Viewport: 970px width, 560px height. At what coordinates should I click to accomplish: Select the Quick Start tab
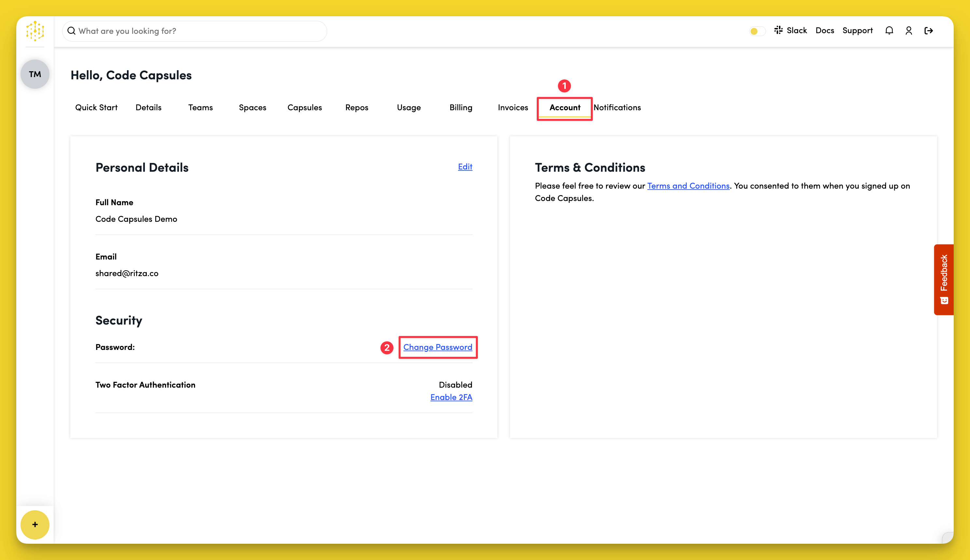pyautogui.click(x=96, y=108)
